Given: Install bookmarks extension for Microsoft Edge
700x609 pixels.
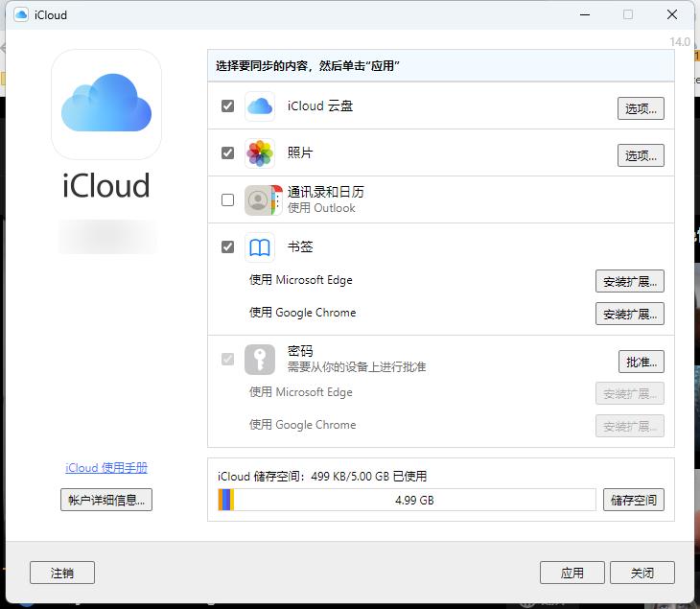Looking at the screenshot, I should (x=629, y=281).
